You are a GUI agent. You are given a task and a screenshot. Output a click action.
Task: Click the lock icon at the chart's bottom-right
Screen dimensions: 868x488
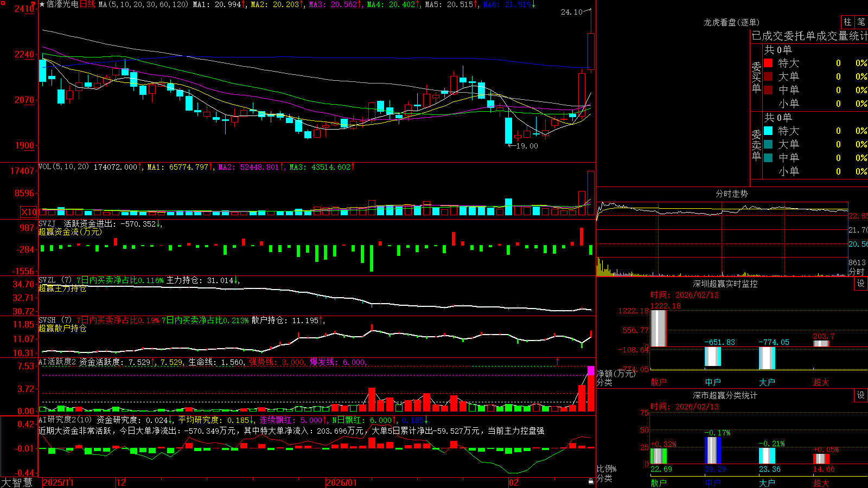pos(591,481)
